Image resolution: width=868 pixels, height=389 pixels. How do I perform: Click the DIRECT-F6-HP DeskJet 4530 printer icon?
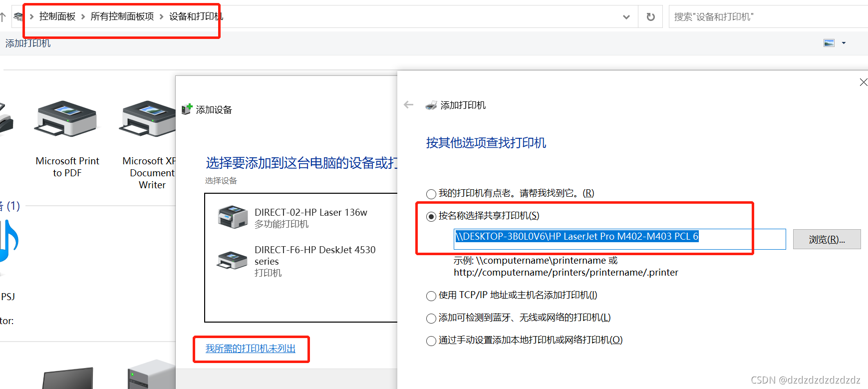(232, 260)
